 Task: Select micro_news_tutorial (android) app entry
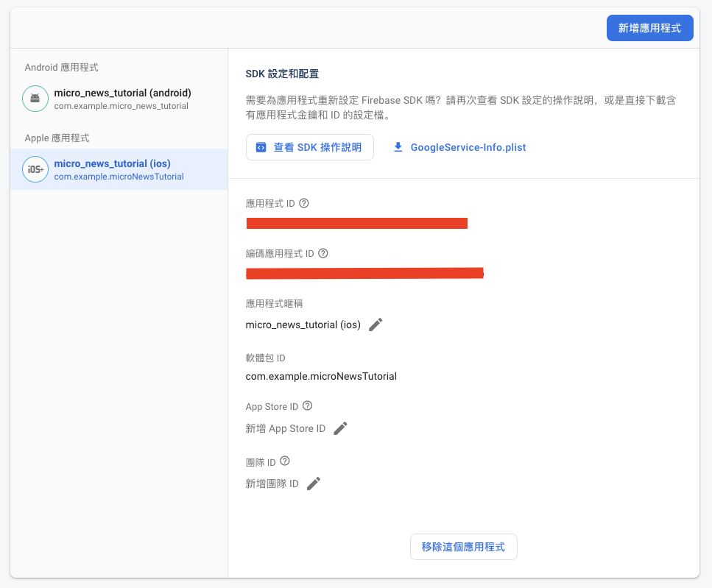pyautogui.click(x=119, y=99)
